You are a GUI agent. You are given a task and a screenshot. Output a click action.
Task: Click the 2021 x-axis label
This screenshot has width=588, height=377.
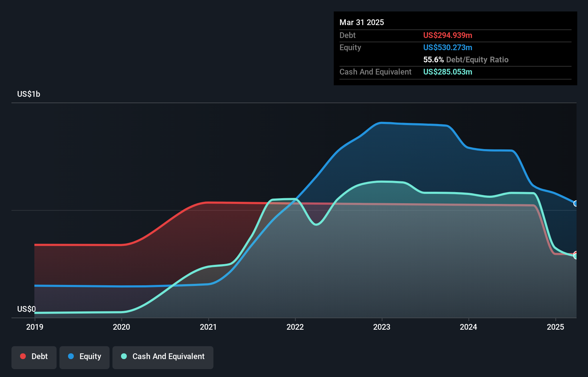click(x=208, y=327)
